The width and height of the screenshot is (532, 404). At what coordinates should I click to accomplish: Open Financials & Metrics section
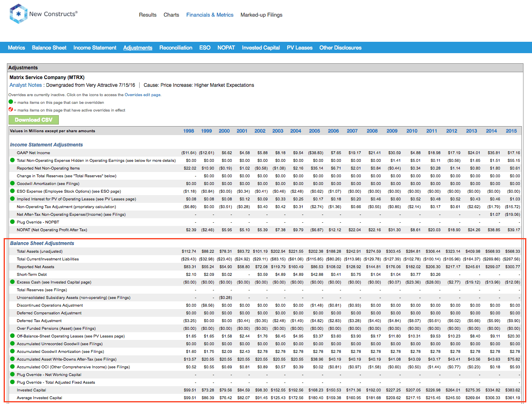210,15
